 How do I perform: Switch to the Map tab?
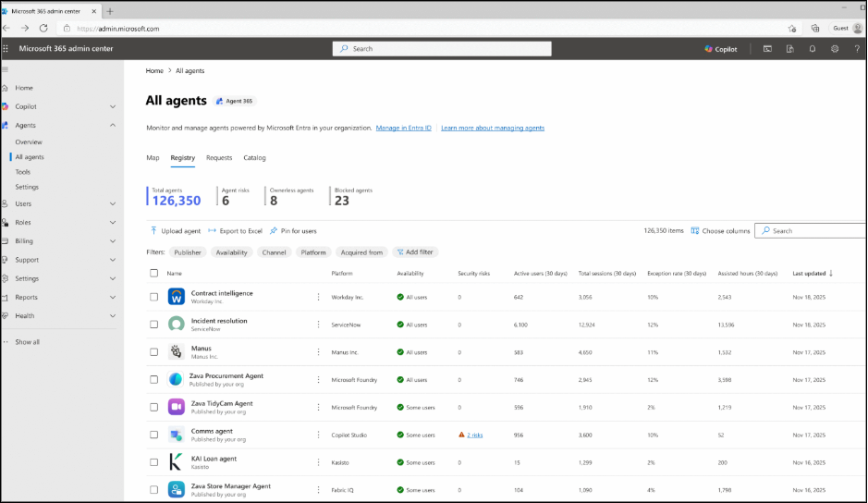click(x=153, y=158)
